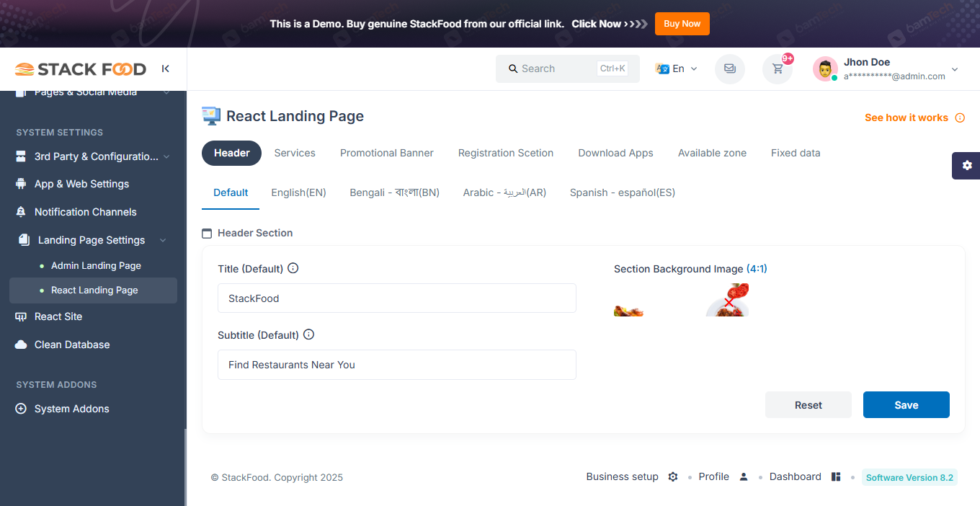Expand the 3rd Party & Configuration submenu chevron
This screenshot has width=980, height=506.
pyautogui.click(x=166, y=156)
